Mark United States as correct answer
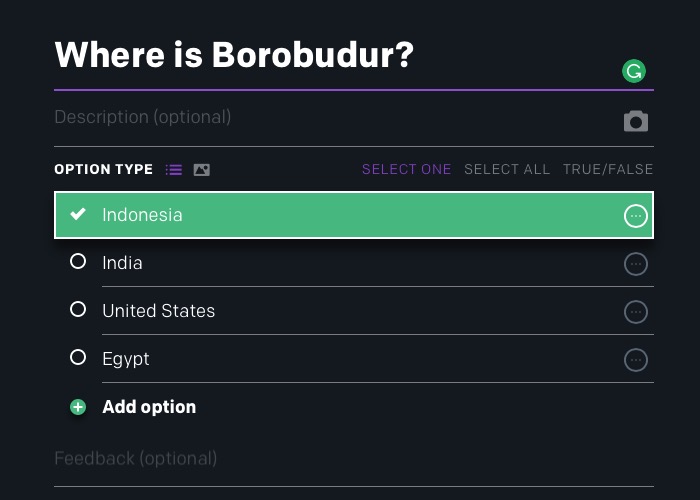 [x=78, y=309]
